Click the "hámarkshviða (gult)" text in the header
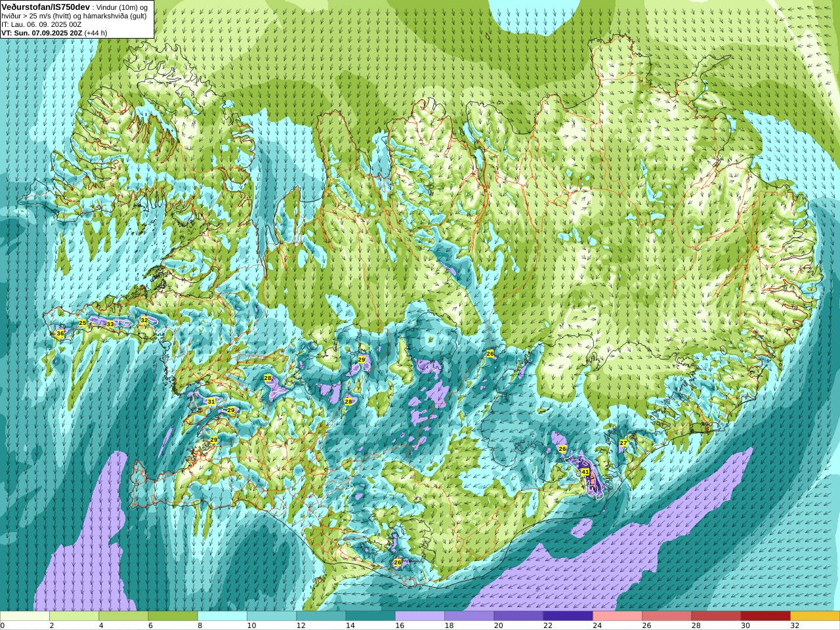The width and height of the screenshot is (840, 630). click(x=114, y=16)
